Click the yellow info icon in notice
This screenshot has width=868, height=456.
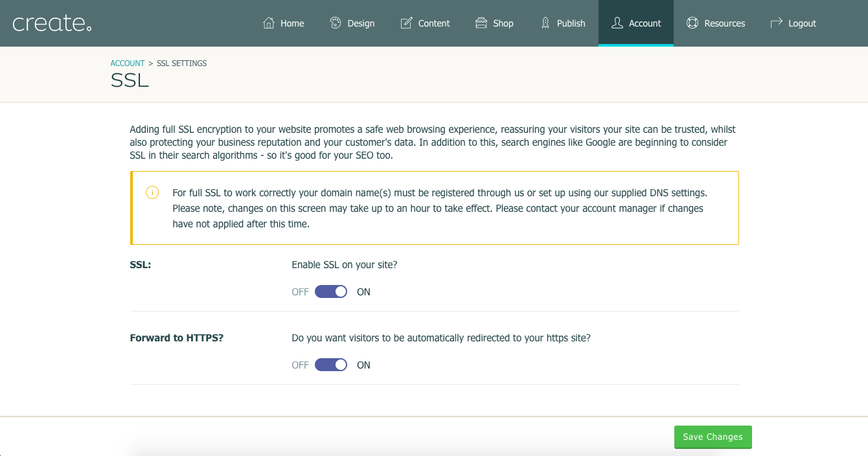(x=152, y=192)
